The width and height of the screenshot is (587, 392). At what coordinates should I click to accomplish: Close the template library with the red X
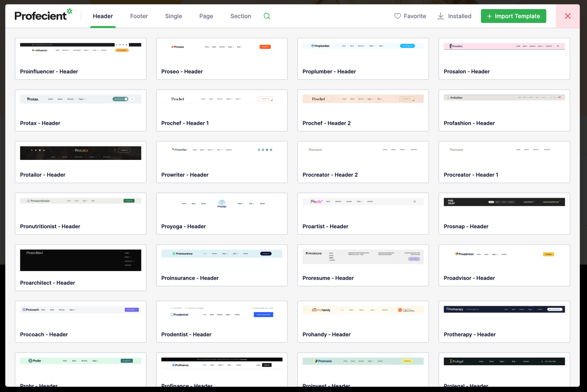[x=568, y=16]
